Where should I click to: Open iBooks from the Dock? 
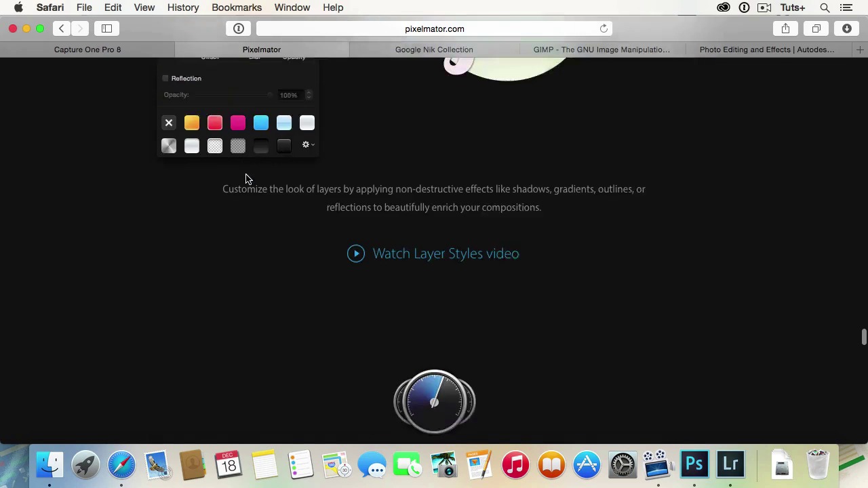(551, 465)
